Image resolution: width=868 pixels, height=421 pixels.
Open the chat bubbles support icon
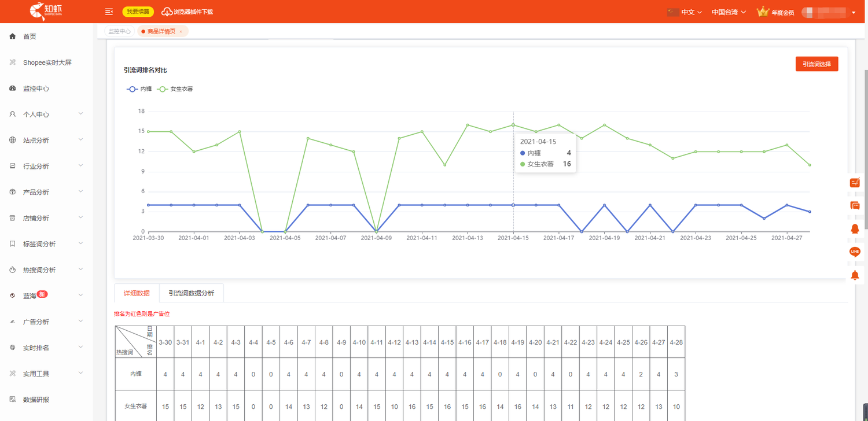(x=855, y=205)
